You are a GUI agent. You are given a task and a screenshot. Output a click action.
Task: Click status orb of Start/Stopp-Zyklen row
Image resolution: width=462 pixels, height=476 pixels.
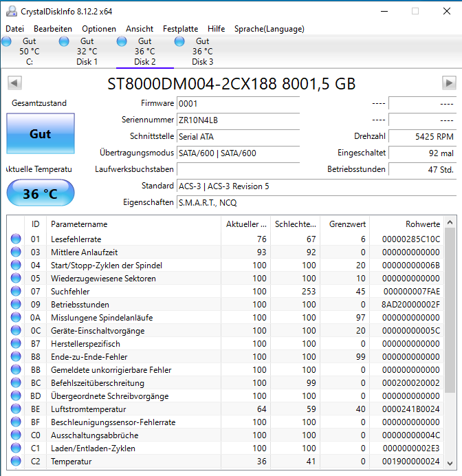(16, 265)
